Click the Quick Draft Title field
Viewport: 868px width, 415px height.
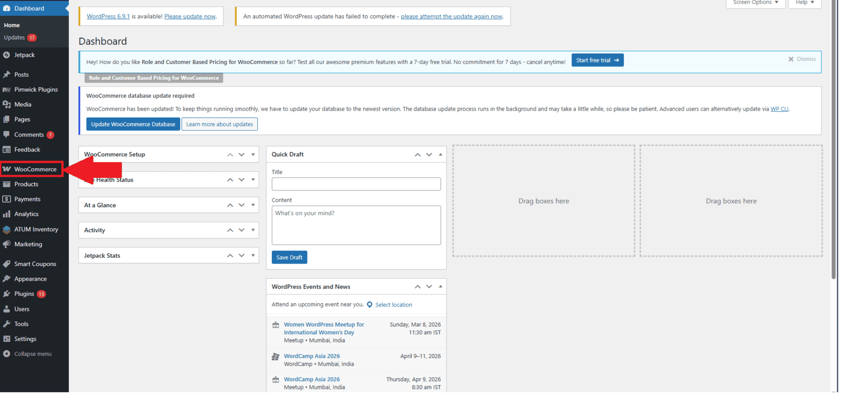pos(356,184)
